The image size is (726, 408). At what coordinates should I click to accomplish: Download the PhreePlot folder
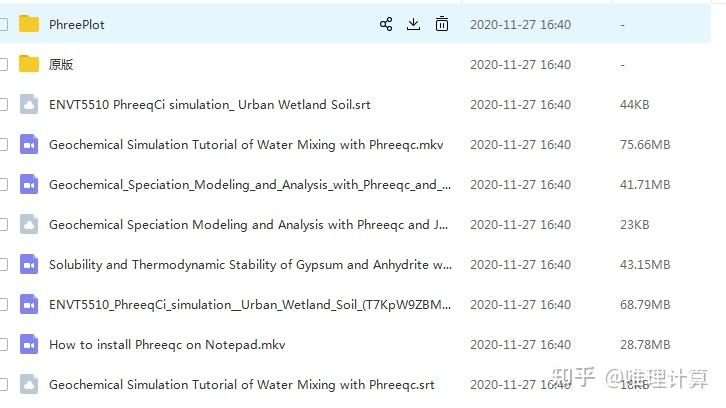413,24
